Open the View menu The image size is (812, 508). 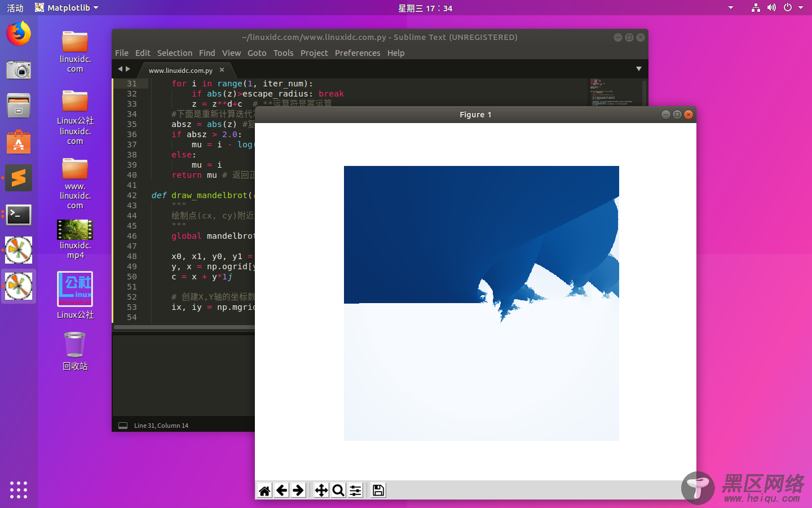point(231,53)
